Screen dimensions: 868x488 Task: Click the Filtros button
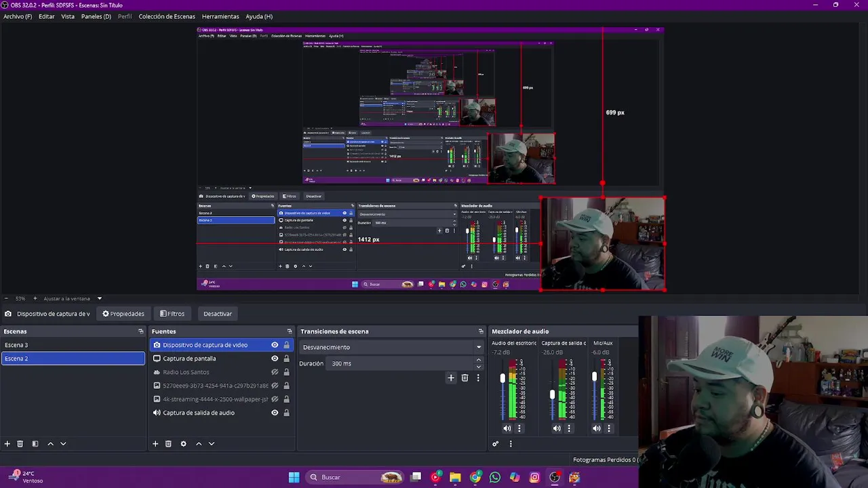click(x=172, y=314)
